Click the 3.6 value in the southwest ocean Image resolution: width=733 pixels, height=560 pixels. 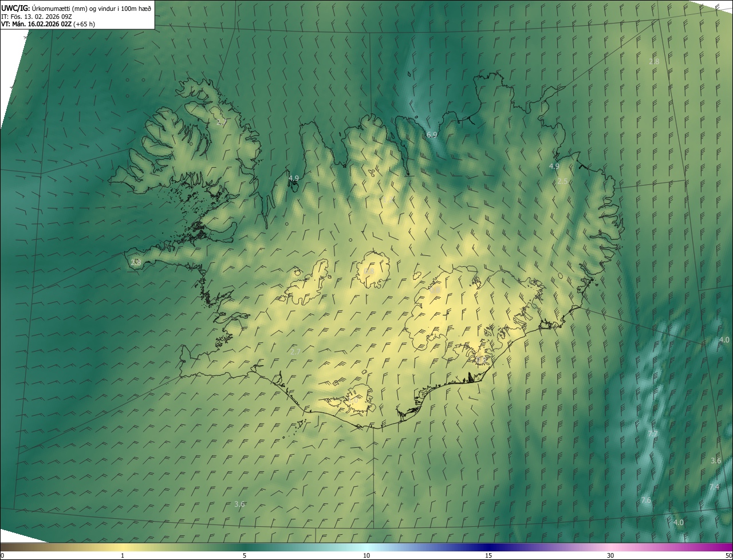tap(239, 504)
